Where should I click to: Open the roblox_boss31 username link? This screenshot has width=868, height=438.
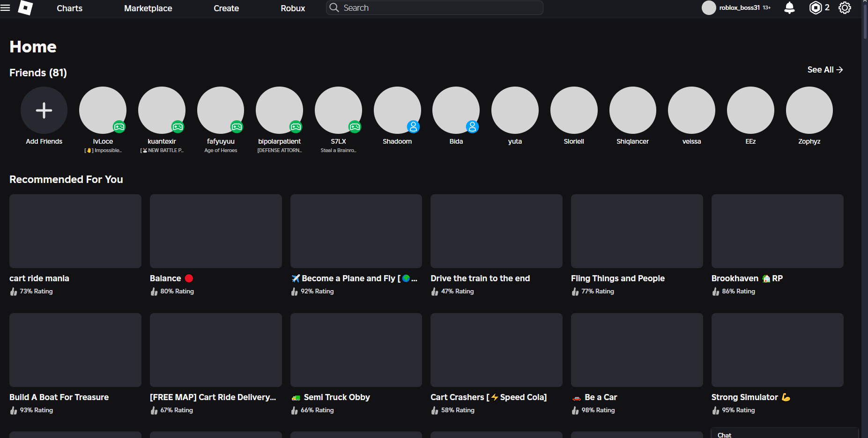coord(739,7)
